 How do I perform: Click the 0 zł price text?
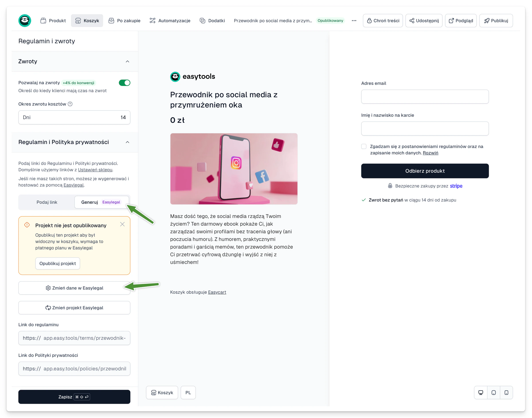[177, 120]
